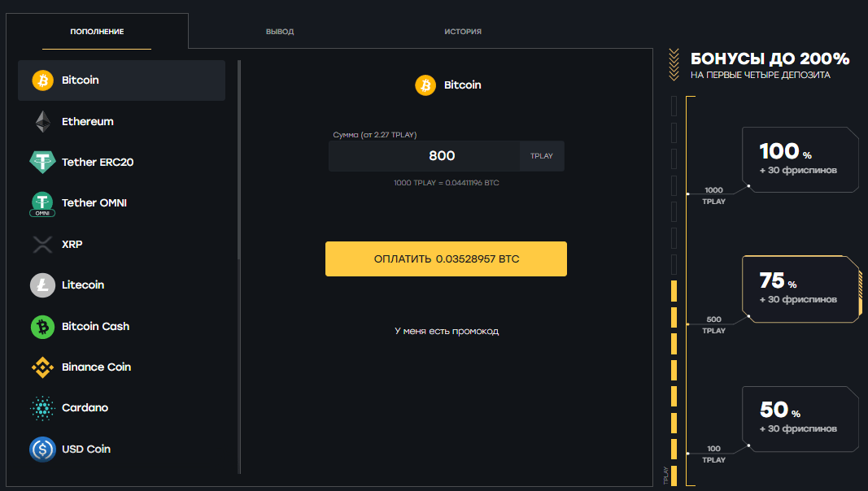The width and height of the screenshot is (868, 491).
Task: Select the Bitcoin coin icon in sidebar
Action: click(42, 80)
